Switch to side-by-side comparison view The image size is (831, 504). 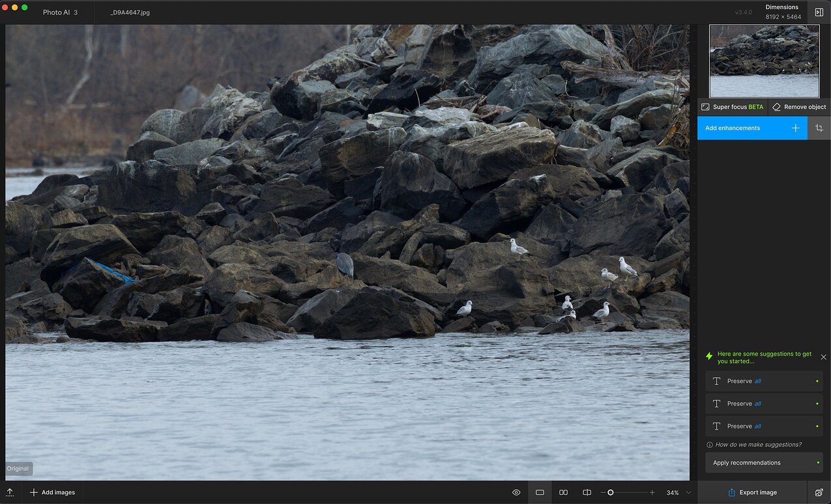[x=563, y=492]
